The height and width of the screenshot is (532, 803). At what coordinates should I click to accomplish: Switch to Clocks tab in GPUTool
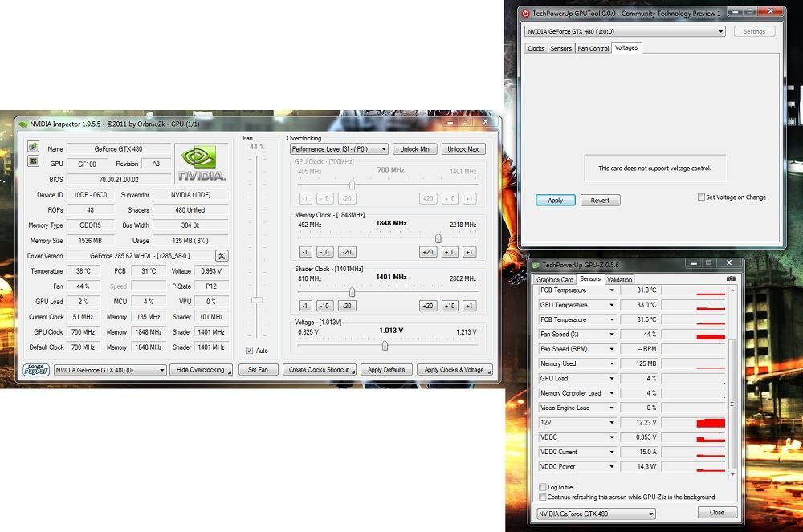[536, 48]
